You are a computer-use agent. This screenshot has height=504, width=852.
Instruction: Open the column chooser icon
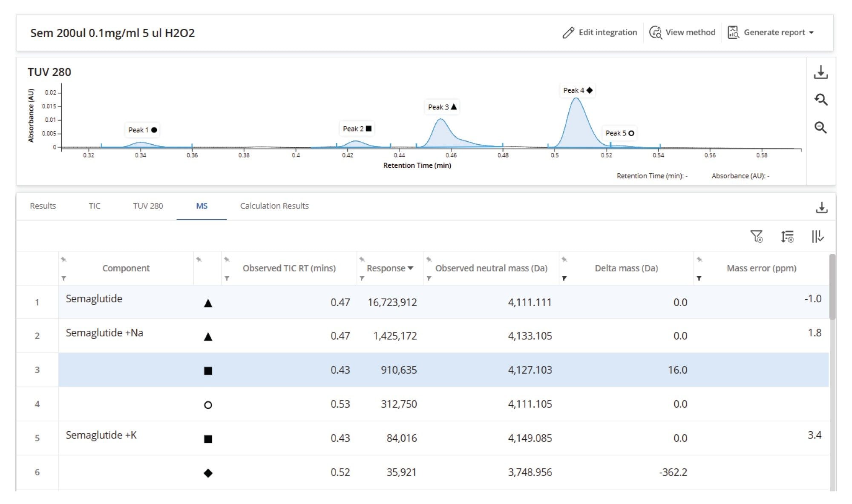pos(817,236)
